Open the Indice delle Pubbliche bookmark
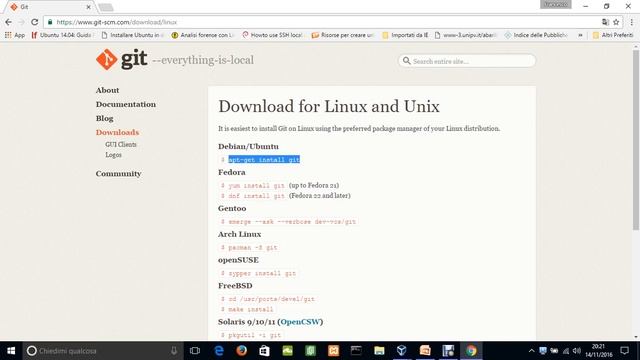Image resolution: width=640 pixels, height=360 pixels. (536, 35)
